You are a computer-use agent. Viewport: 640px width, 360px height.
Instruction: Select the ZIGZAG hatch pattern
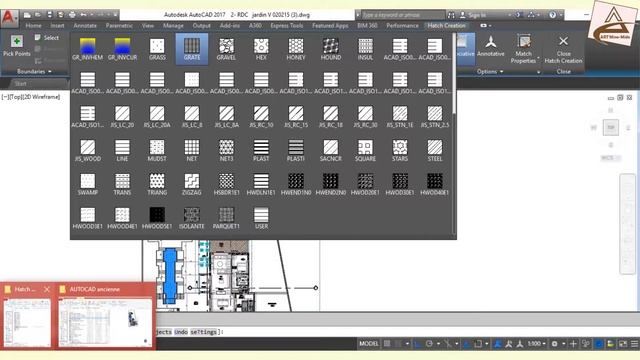[192, 184]
